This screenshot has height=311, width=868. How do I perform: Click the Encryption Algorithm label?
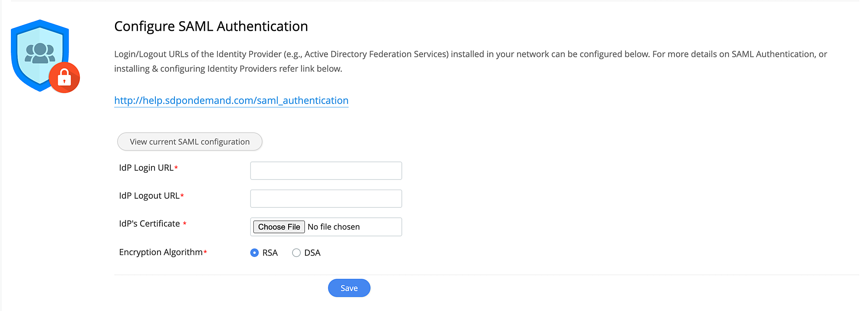161,252
